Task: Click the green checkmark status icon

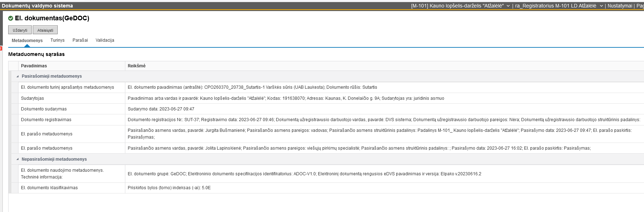Action: click(x=11, y=18)
